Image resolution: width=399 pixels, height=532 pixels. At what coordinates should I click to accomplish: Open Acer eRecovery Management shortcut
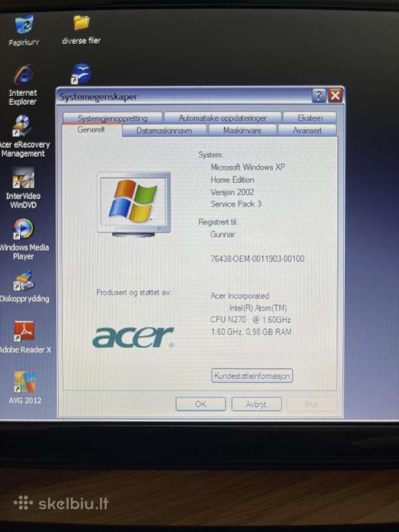22,126
